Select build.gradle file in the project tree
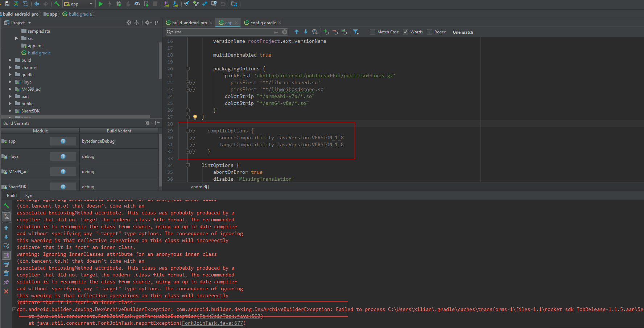The width and height of the screenshot is (644, 328). pyautogui.click(x=36, y=53)
